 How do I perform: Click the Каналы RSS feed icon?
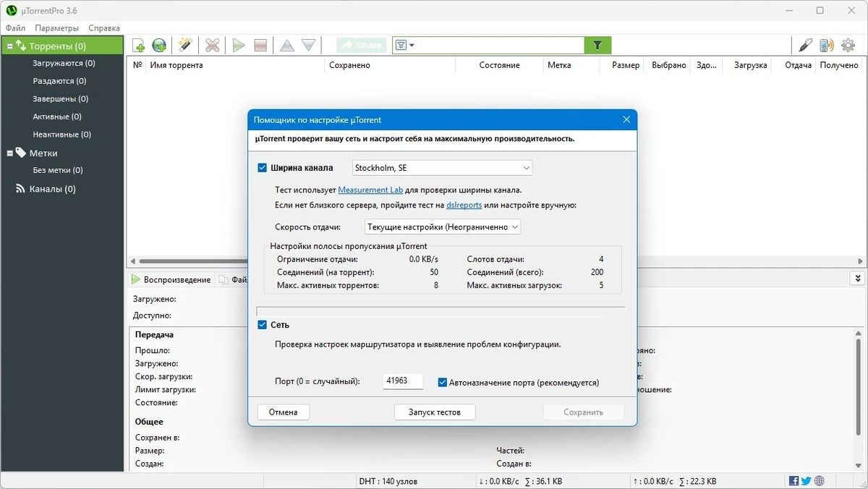pos(21,189)
